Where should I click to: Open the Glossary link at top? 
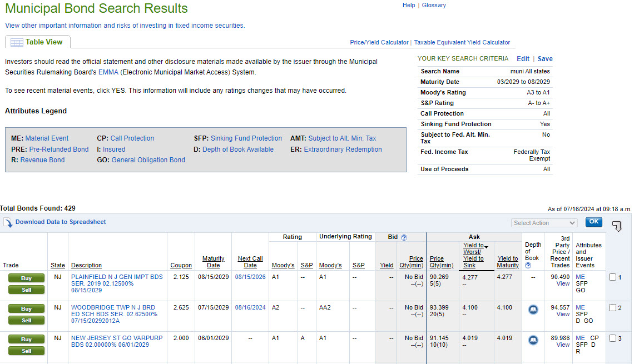tap(434, 5)
